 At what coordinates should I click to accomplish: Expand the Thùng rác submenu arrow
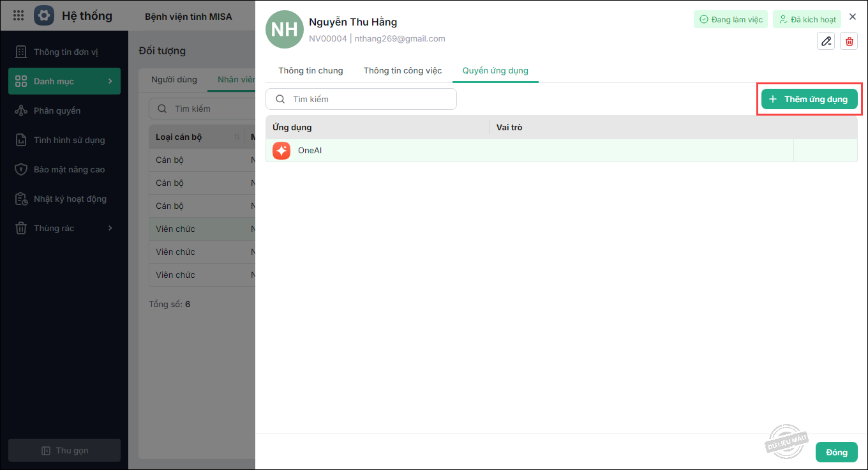click(110, 228)
